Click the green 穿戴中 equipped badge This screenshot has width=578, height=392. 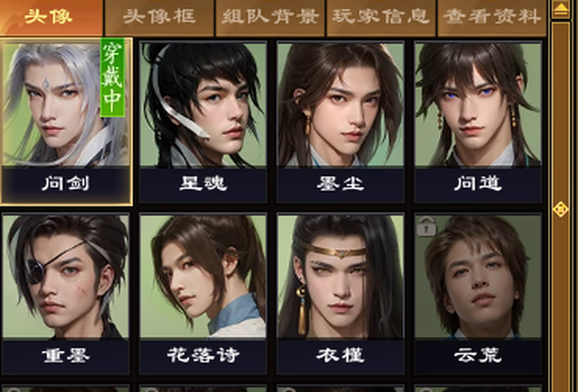112,78
